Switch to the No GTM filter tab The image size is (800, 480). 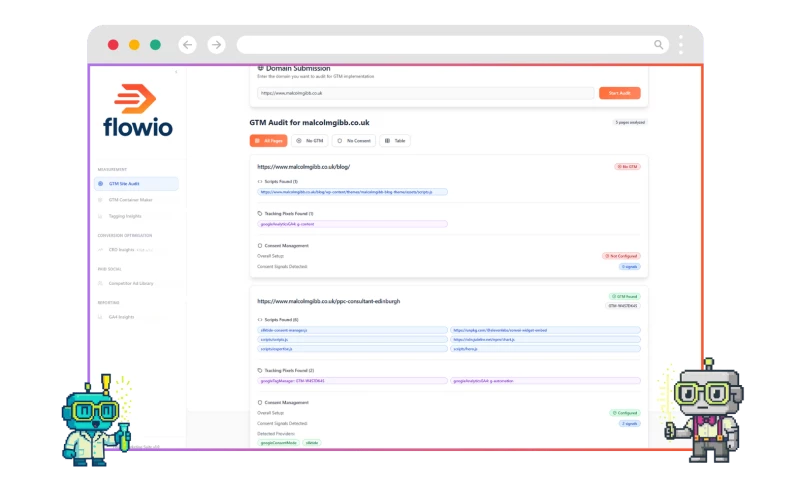coord(310,141)
